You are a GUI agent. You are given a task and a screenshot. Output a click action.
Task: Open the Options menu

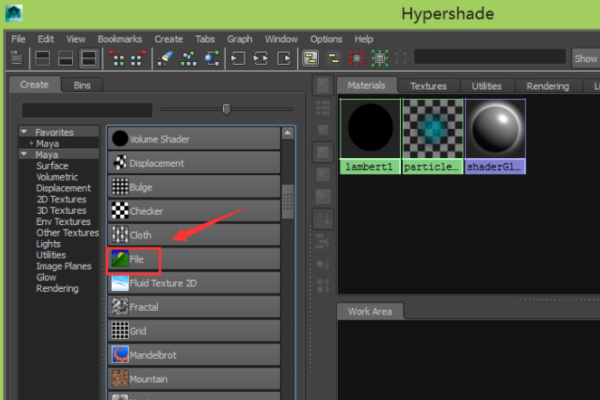(x=326, y=39)
